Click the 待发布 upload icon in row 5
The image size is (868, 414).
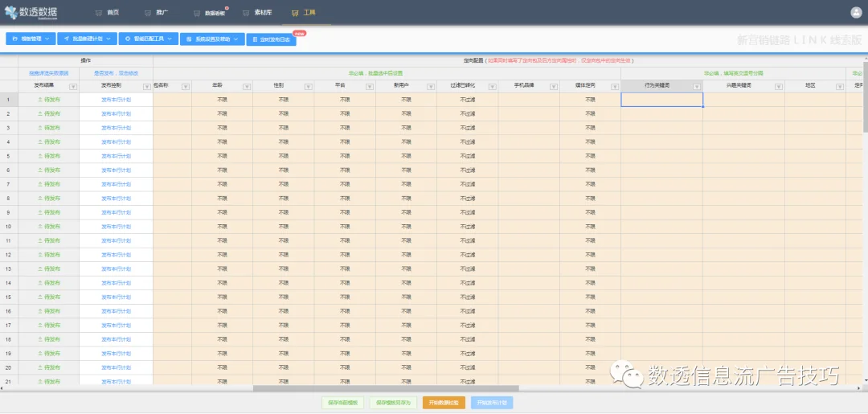pos(40,156)
